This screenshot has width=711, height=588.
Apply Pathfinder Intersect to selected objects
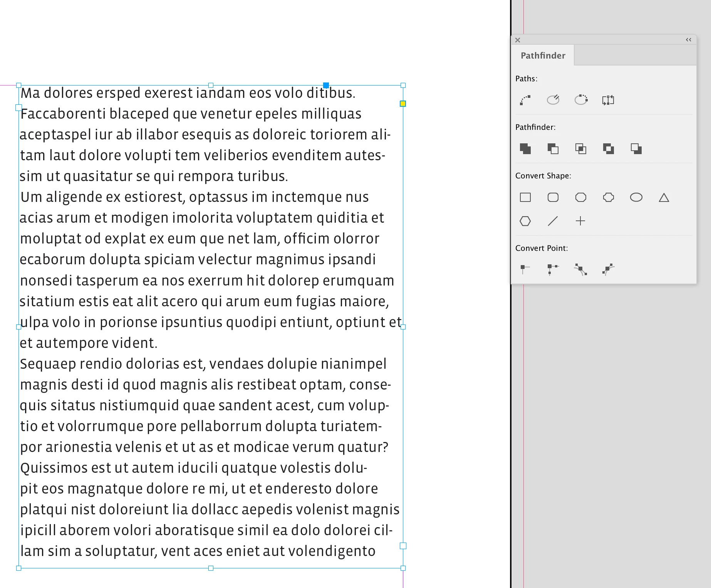coord(581,149)
